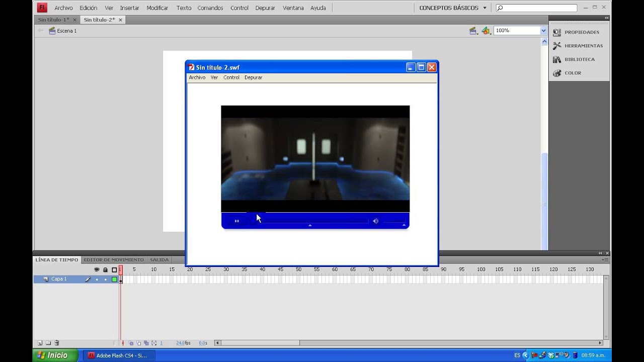Open Conceptos Básicos workspace dropdown

[x=453, y=8]
